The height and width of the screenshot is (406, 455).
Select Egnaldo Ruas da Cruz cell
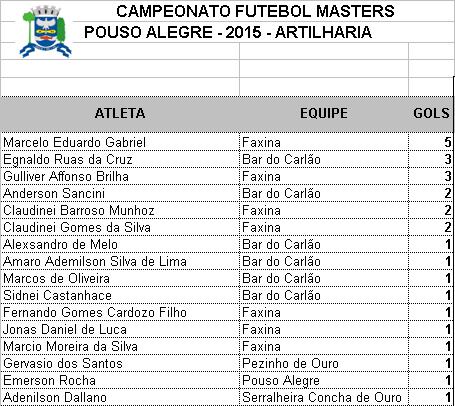click(x=120, y=159)
